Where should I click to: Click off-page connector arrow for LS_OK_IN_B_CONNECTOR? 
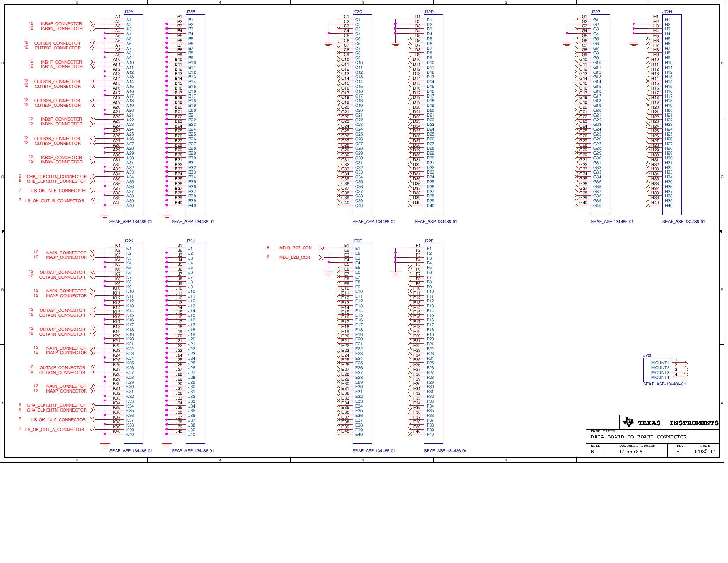click(x=93, y=191)
